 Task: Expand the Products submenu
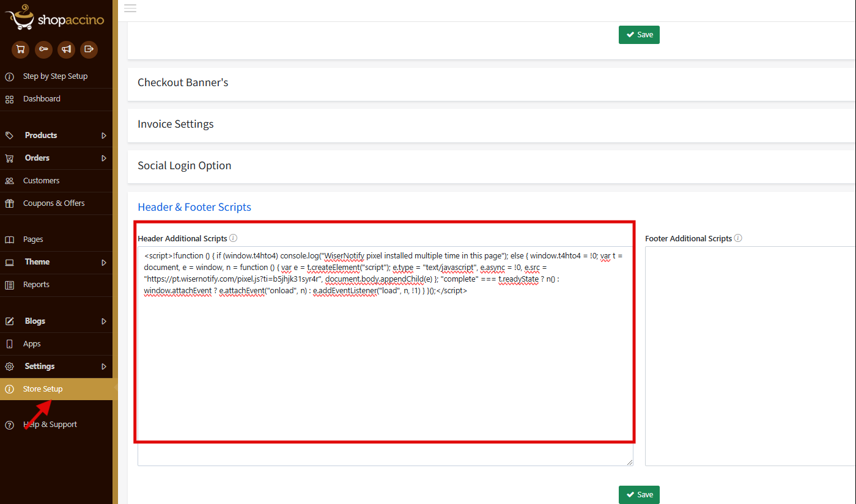pos(56,136)
